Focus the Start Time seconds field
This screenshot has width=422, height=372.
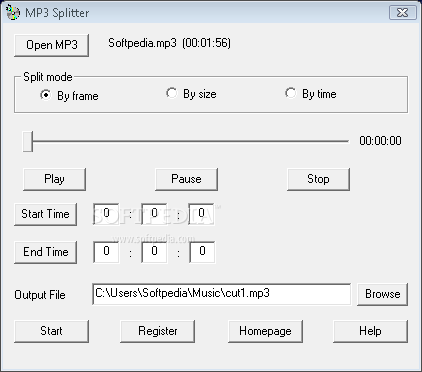pos(201,214)
